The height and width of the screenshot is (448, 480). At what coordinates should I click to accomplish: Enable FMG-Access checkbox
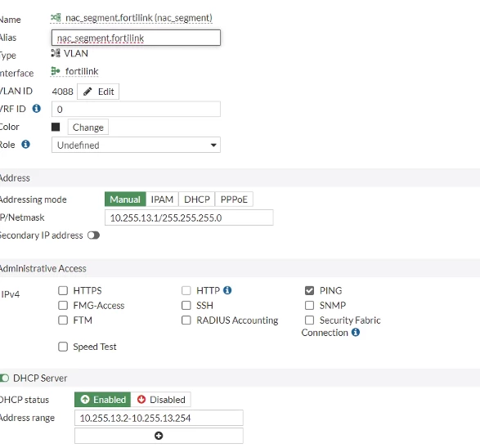63,305
